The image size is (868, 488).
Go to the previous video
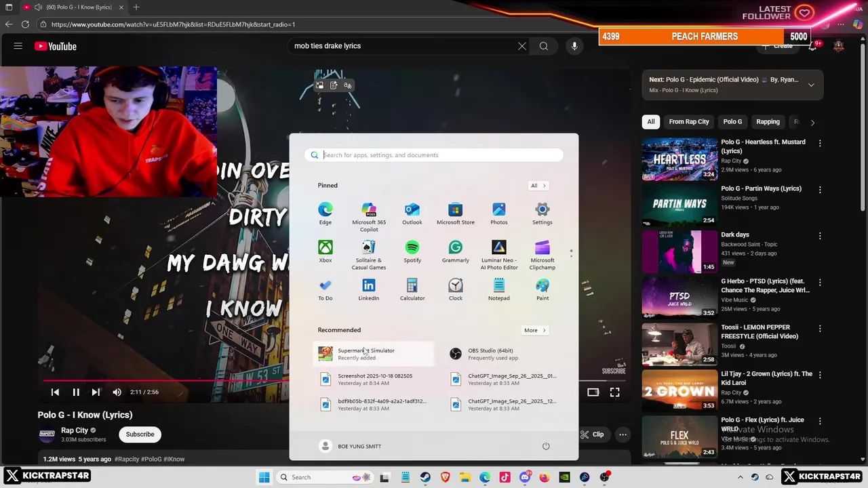tap(55, 392)
